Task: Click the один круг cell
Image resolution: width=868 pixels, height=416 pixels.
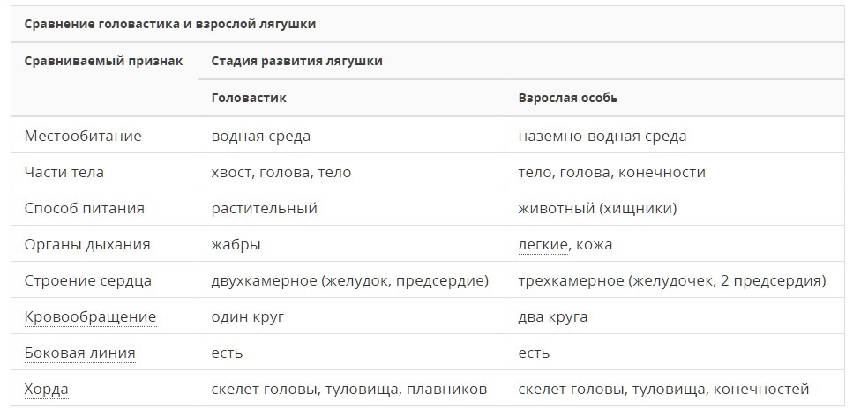Action: 248,317
